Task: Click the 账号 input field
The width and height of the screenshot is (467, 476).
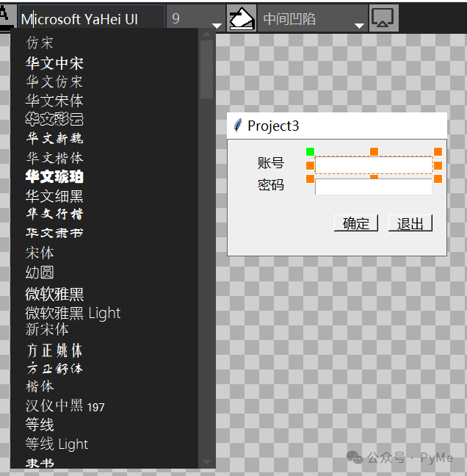Action: [374, 165]
